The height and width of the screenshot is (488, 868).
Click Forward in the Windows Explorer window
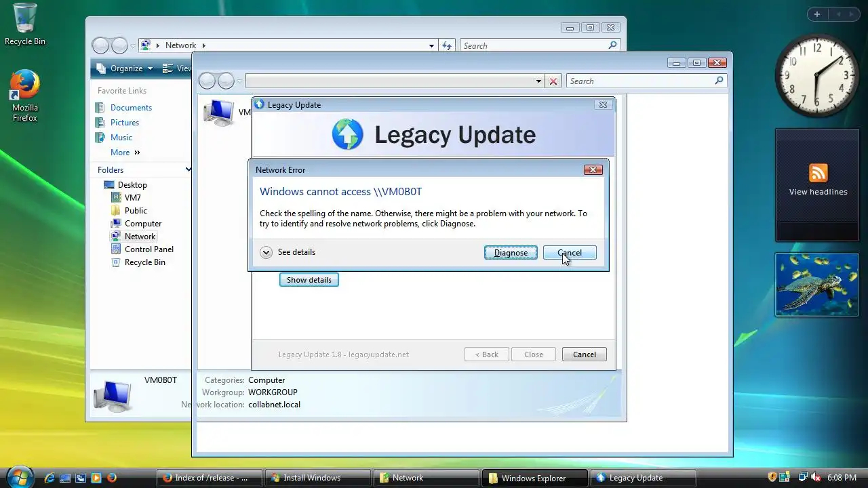226,81
